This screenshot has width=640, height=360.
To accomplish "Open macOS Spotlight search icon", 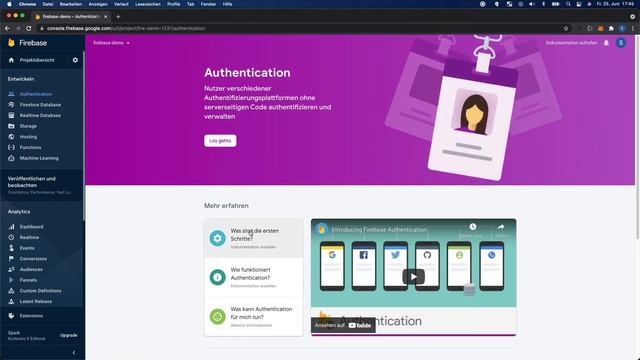I will point(568,4).
